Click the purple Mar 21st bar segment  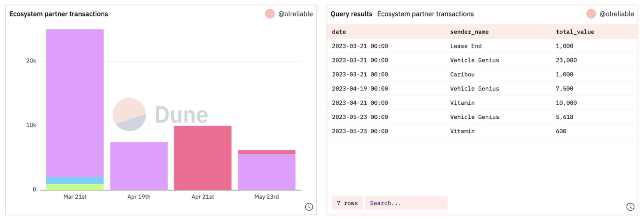tap(75, 103)
